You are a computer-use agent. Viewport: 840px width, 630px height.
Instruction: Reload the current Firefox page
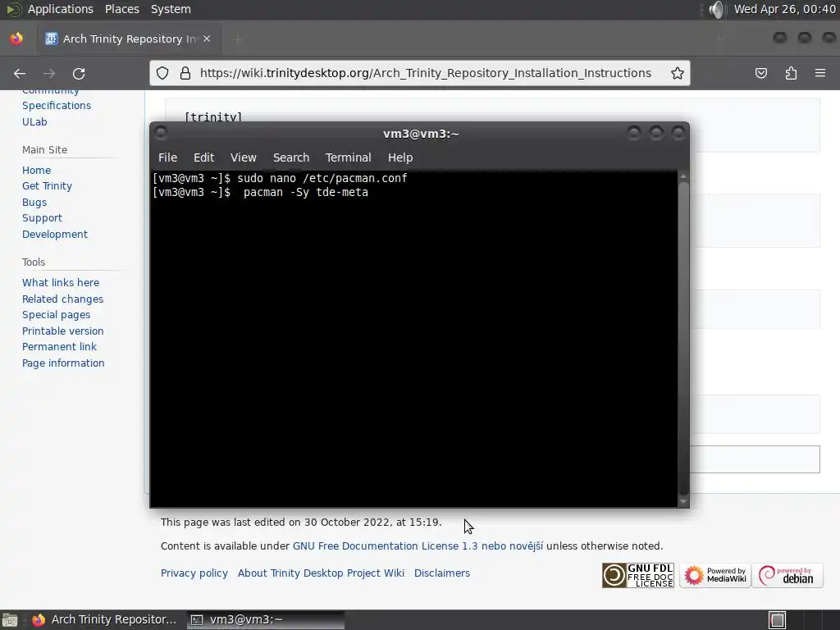79,73
